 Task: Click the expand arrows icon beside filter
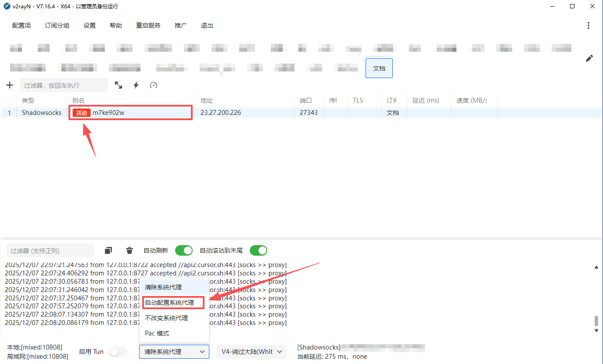[x=118, y=85]
